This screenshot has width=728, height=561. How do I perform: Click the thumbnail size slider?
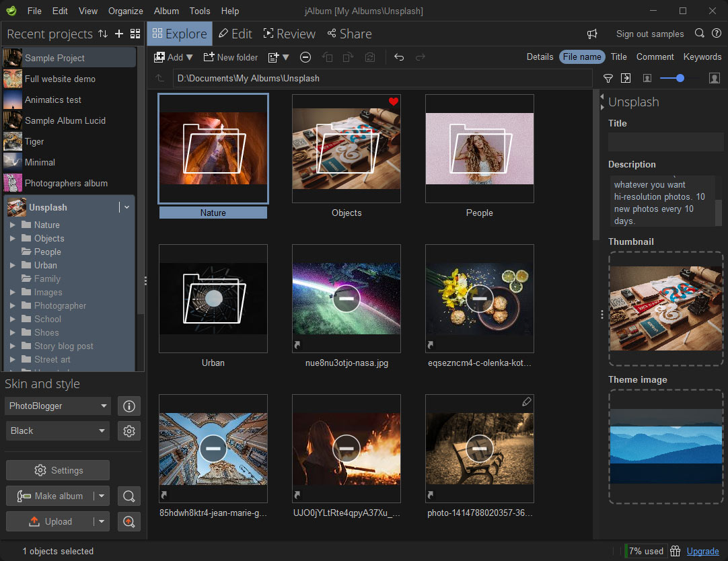[x=679, y=79]
